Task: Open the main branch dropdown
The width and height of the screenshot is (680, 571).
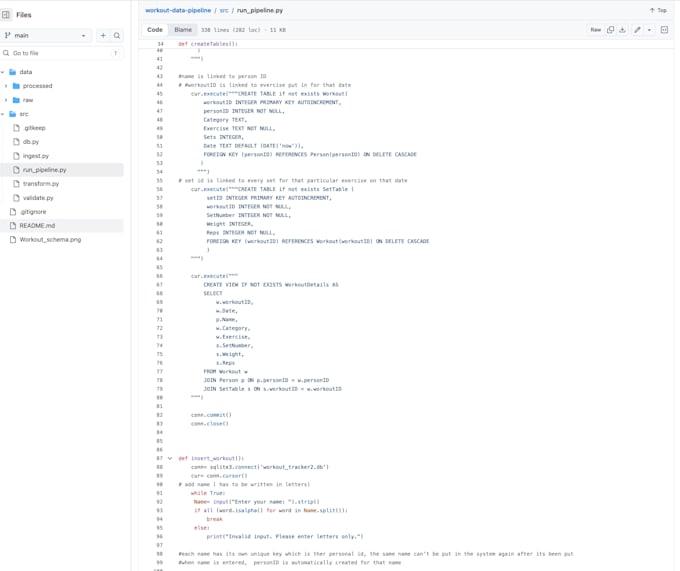Action: (46, 36)
